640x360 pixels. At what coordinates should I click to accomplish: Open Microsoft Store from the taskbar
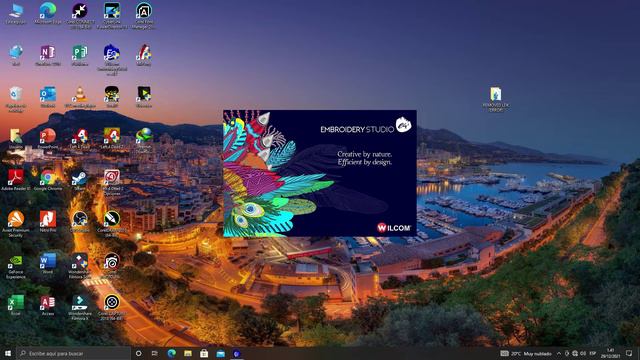pyautogui.click(x=204, y=353)
